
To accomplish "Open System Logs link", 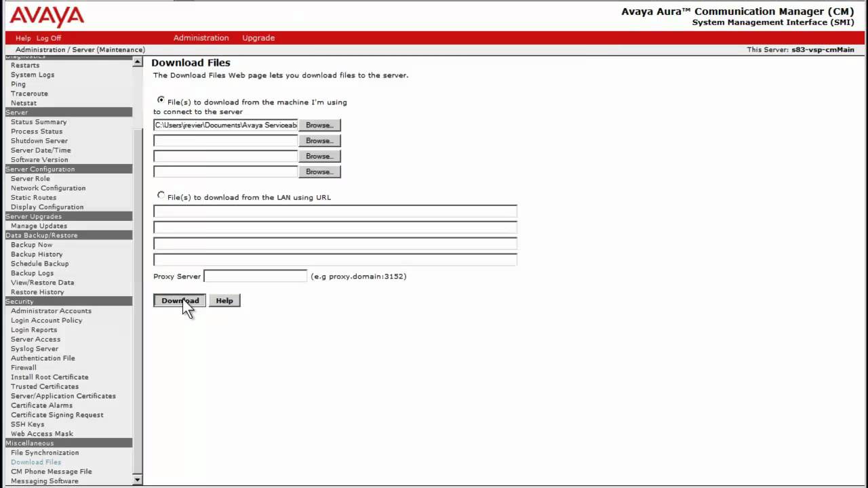I will click(33, 75).
